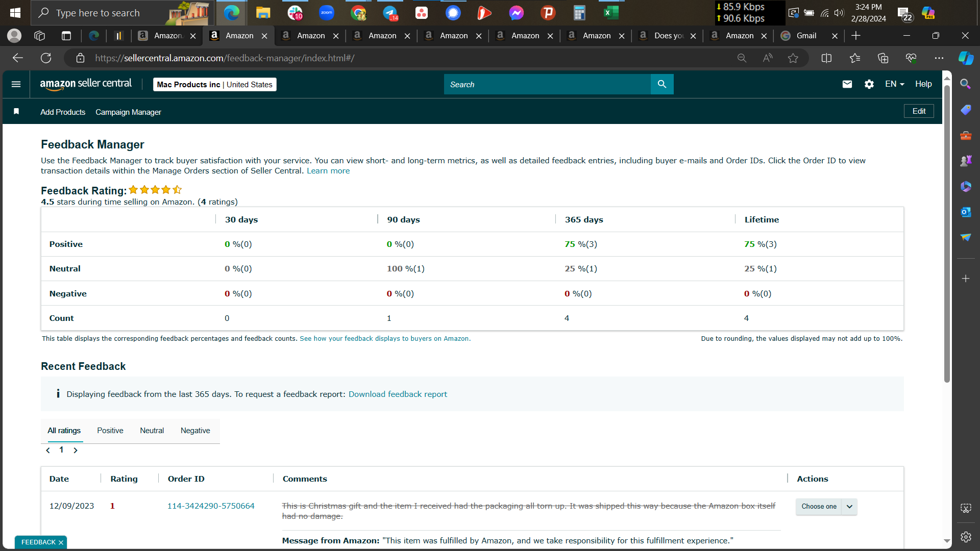
Task: Switch to the 'Does you' browser tab
Action: coord(668,36)
